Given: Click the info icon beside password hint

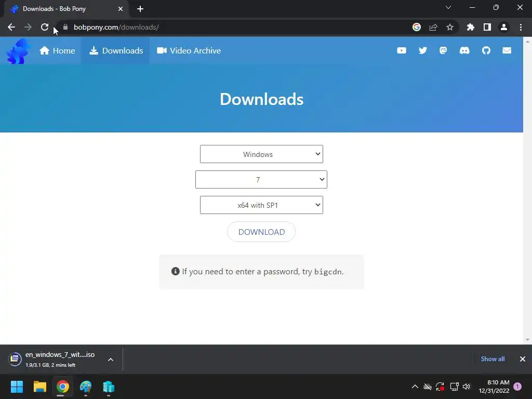Looking at the screenshot, I should tap(176, 271).
